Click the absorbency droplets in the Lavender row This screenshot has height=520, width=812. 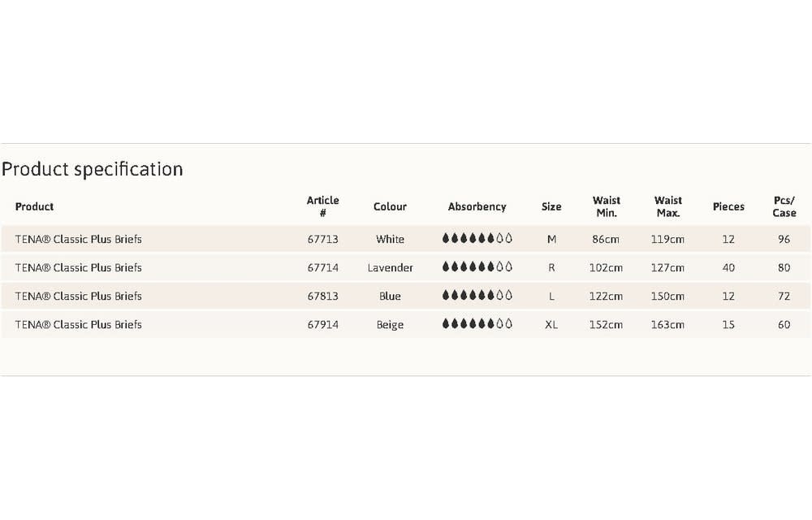tap(477, 267)
